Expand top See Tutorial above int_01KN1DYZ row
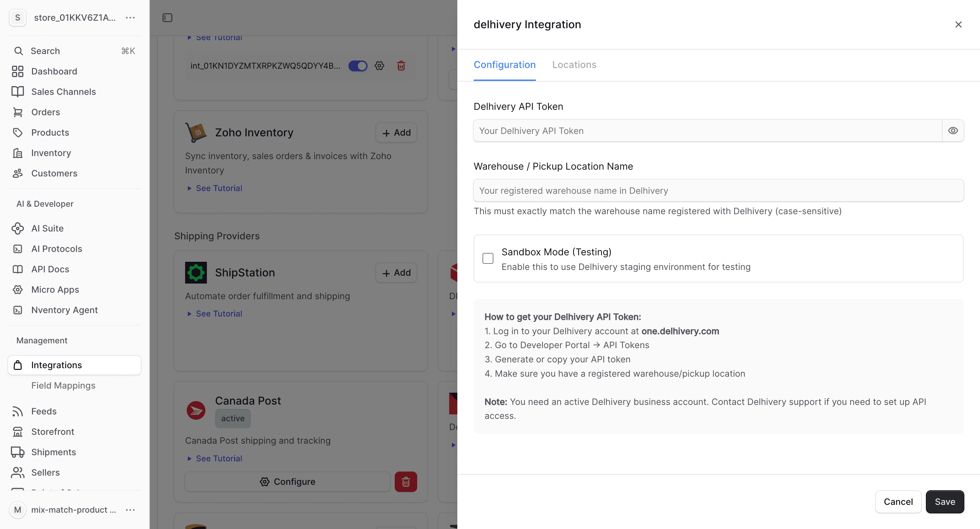980x529 pixels. click(x=215, y=38)
